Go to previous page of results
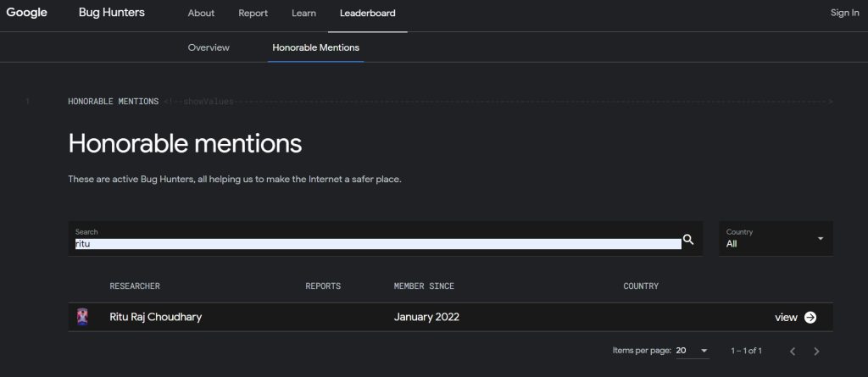 pos(793,351)
